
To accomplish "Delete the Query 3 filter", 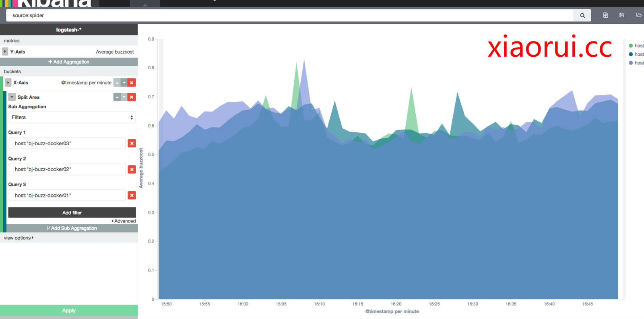I will point(132,196).
